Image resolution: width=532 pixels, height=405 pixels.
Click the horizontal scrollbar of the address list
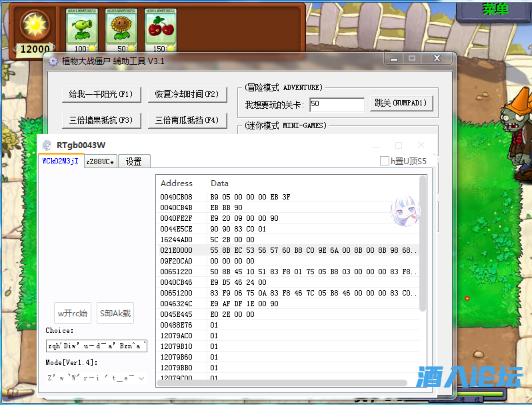[x=282, y=383]
